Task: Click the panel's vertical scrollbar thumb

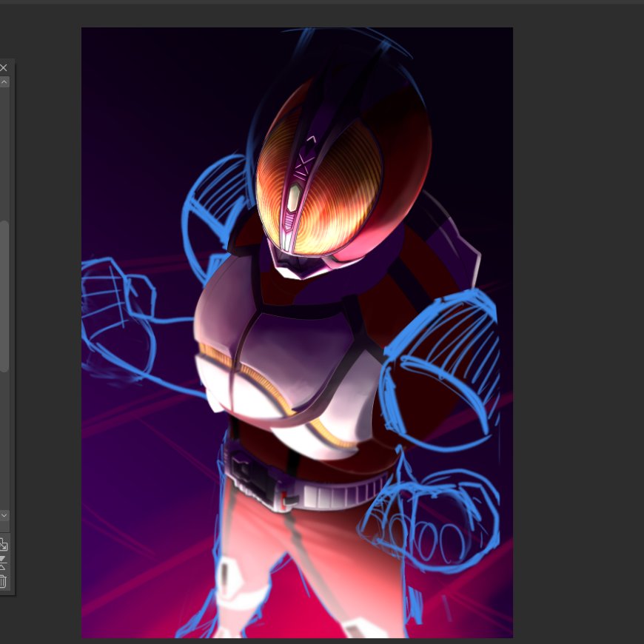Action: pyautogui.click(x=4, y=297)
